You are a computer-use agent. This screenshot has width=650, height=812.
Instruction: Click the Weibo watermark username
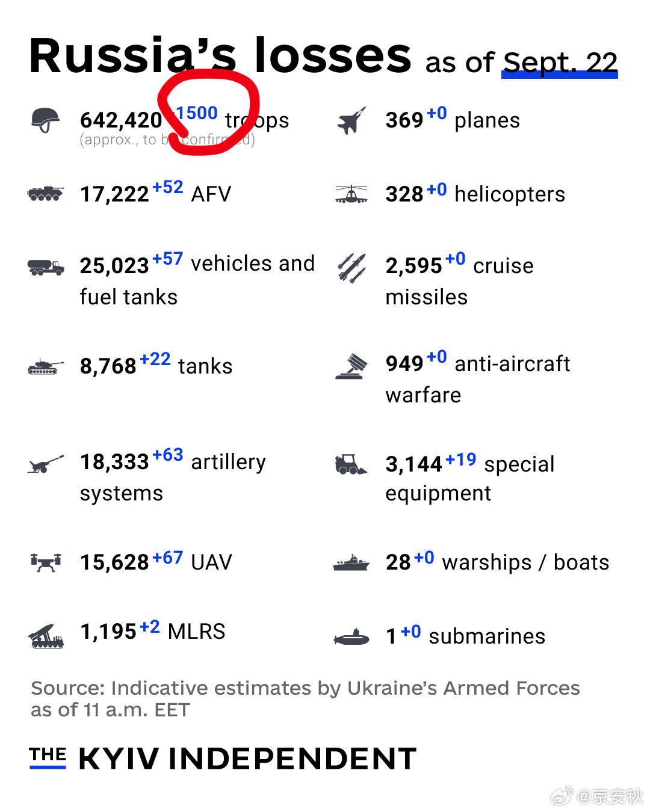coord(609,796)
